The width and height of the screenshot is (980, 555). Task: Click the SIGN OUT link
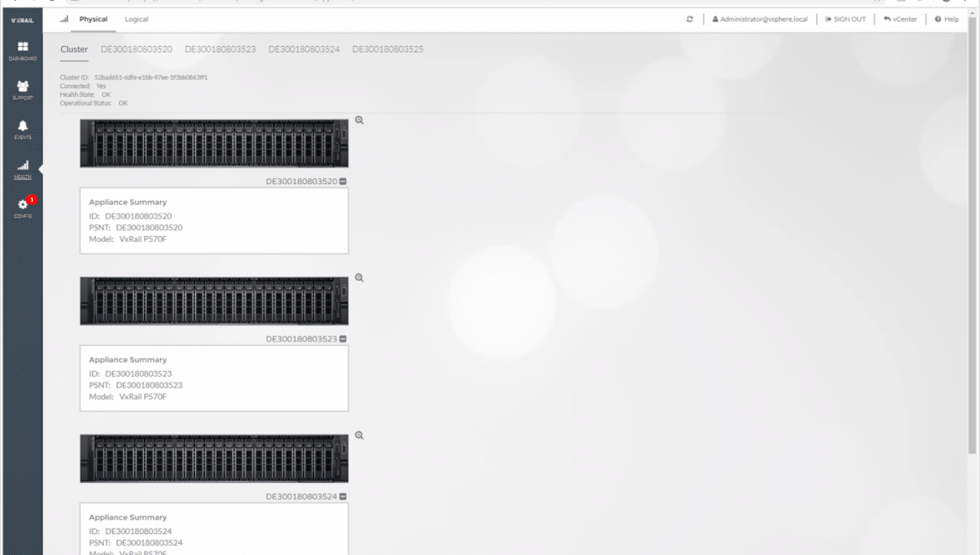coord(846,19)
